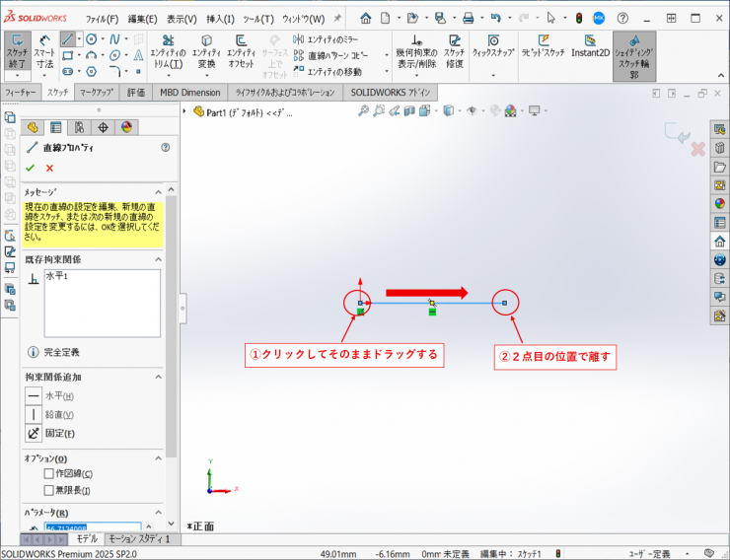
Task: Select the Line sketch tool
Action: pos(67,39)
